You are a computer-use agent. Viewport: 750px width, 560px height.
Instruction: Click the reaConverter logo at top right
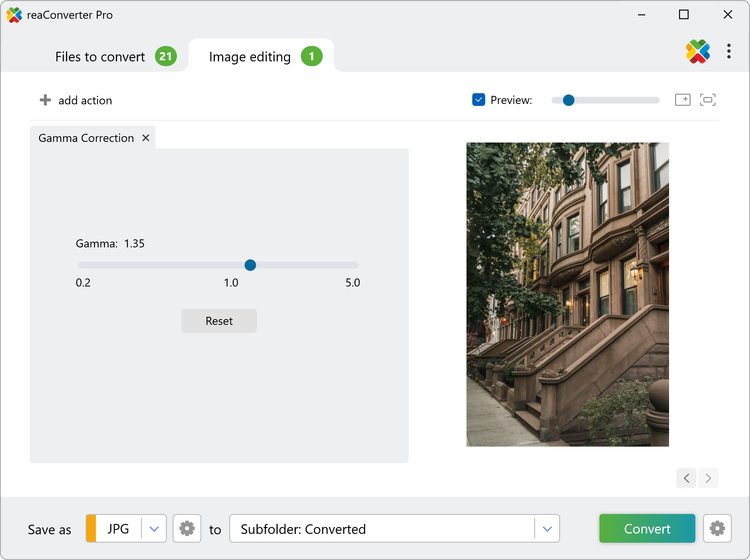(x=698, y=51)
